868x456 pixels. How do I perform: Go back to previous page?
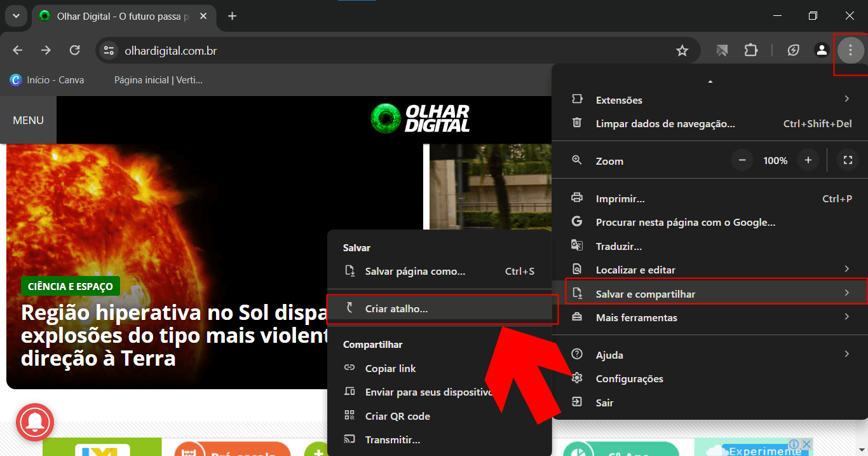[18, 50]
